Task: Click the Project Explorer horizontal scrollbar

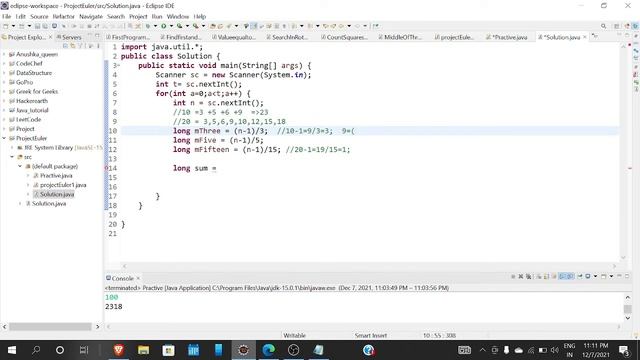Action: coord(50,327)
